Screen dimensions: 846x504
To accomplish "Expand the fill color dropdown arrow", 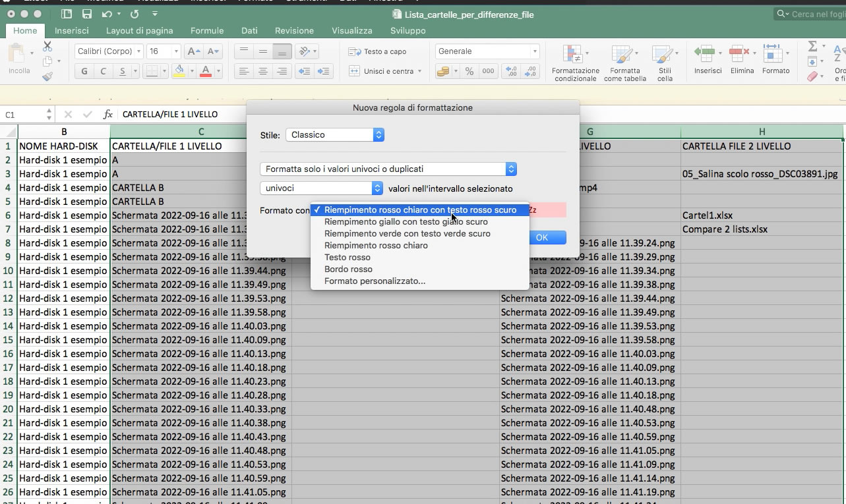I will pyautogui.click(x=191, y=71).
